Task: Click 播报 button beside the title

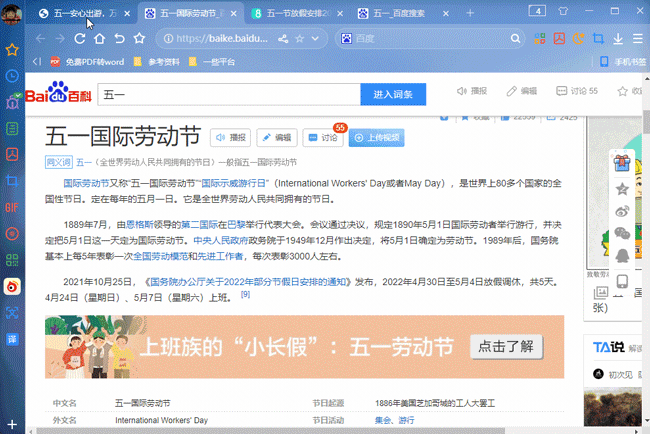Action: tap(230, 138)
